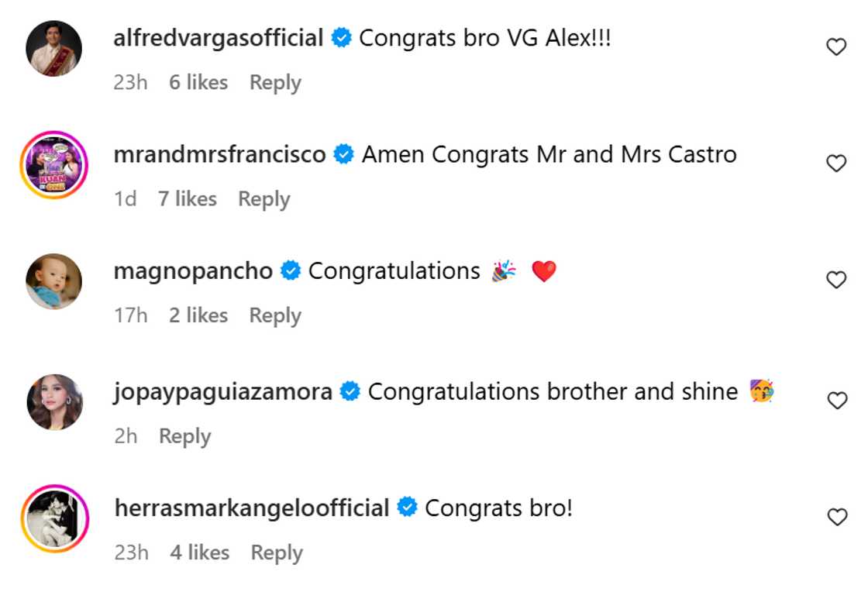Open alfredvargasofficial's profile picture

[54, 48]
